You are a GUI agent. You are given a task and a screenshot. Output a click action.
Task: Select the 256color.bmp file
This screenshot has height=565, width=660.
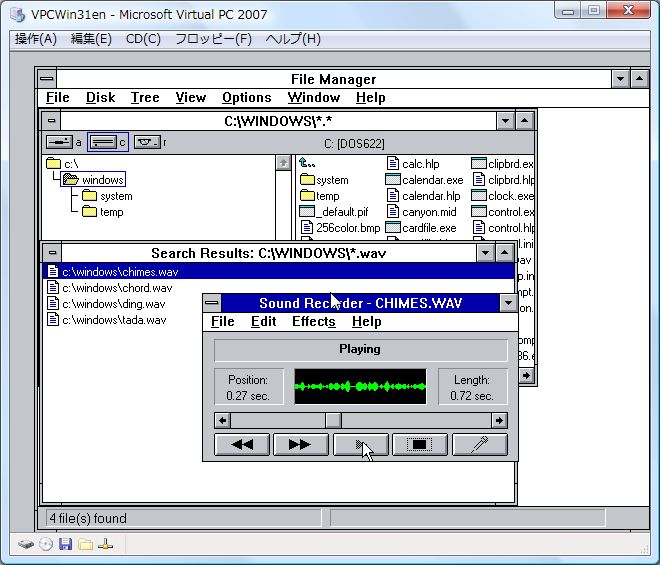click(x=340, y=228)
